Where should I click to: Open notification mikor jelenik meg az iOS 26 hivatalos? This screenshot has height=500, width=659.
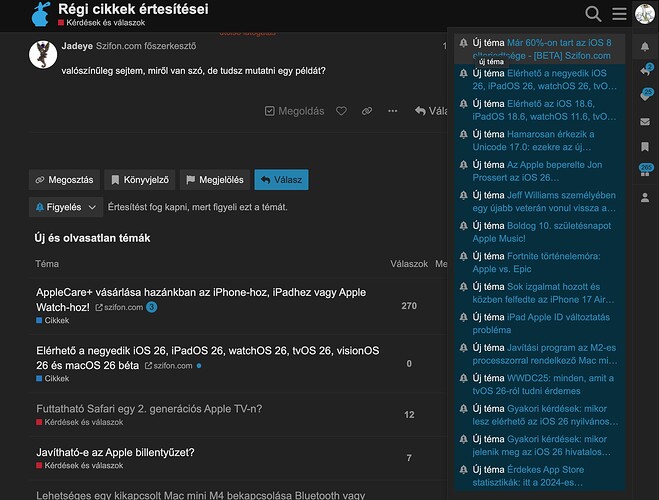tap(540, 445)
